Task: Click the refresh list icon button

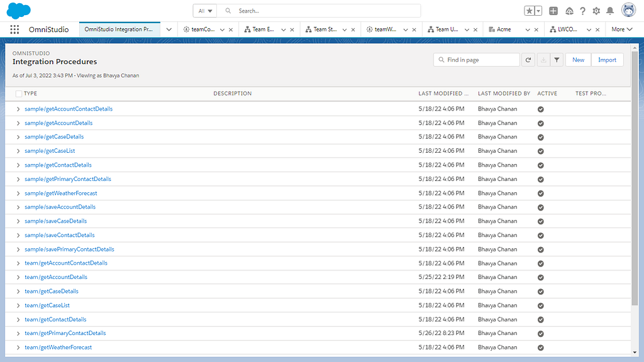Action: [x=528, y=60]
